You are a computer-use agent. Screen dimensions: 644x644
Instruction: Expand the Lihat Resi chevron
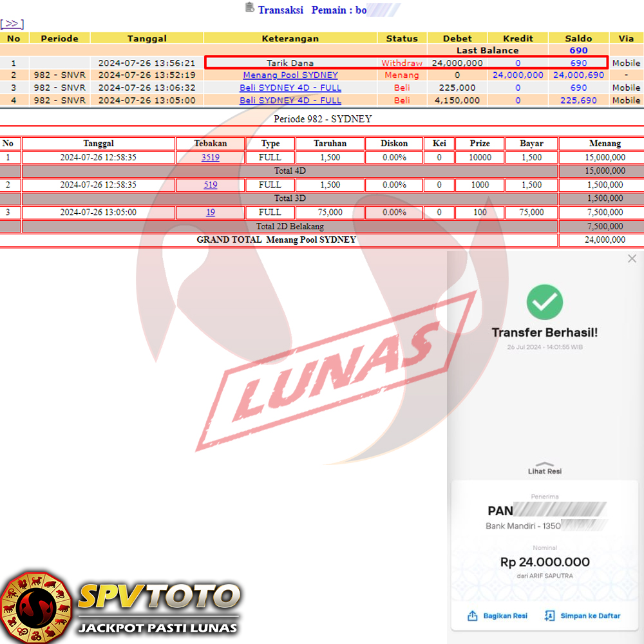tap(545, 464)
